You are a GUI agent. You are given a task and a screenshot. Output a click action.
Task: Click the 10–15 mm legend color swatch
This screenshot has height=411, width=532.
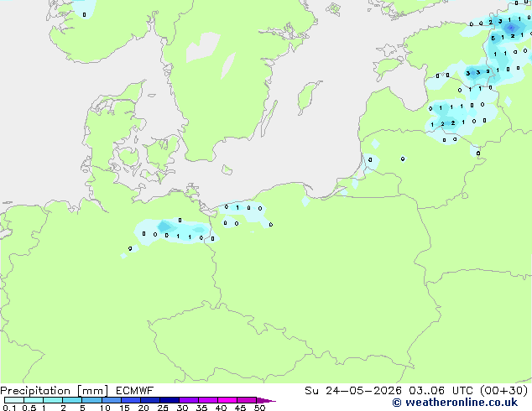tap(112, 400)
